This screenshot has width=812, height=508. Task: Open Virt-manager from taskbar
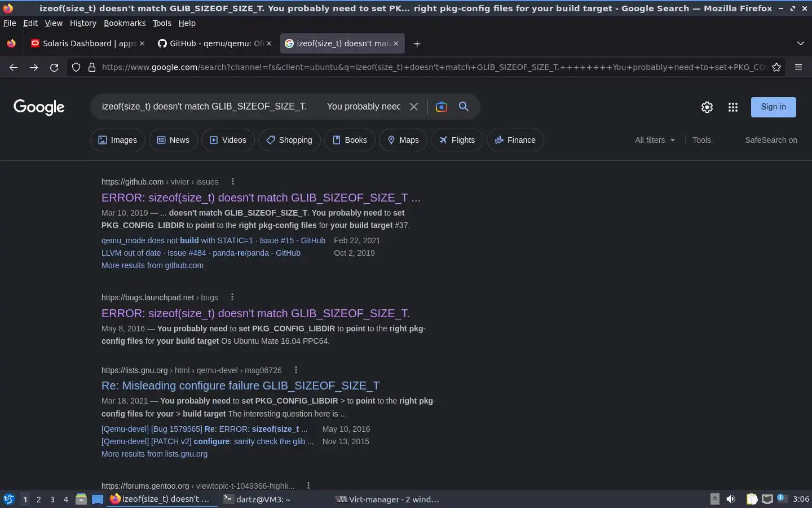[x=387, y=499]
